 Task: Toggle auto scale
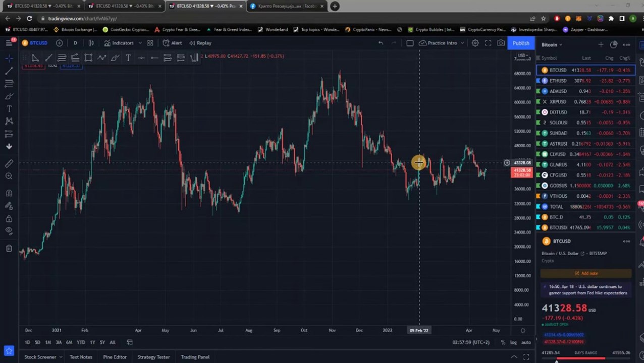526,342
